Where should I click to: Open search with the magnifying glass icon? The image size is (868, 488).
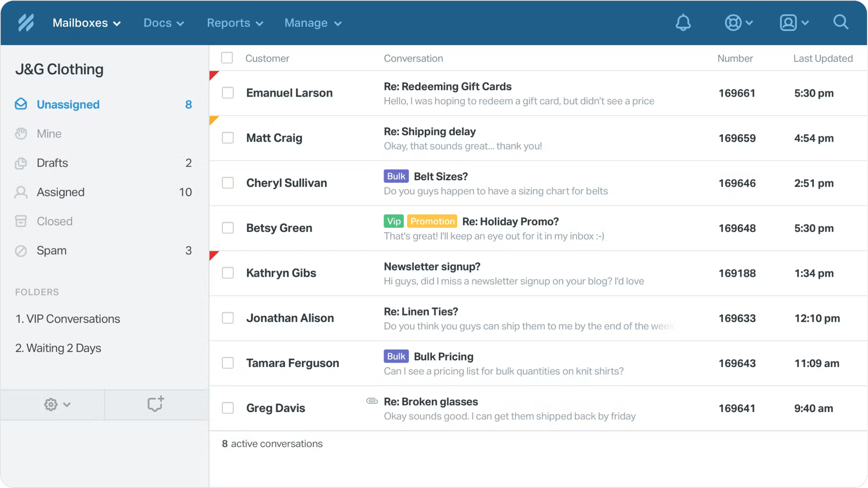[x=841, y=22]
